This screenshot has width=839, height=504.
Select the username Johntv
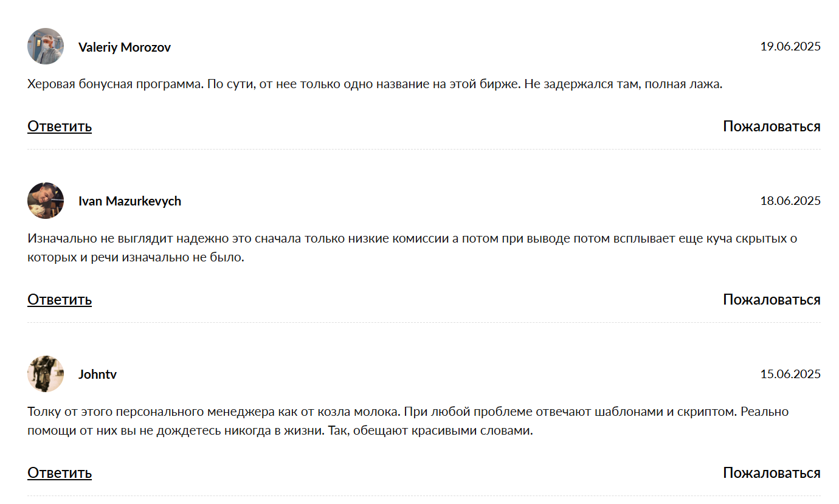[97, 374]
